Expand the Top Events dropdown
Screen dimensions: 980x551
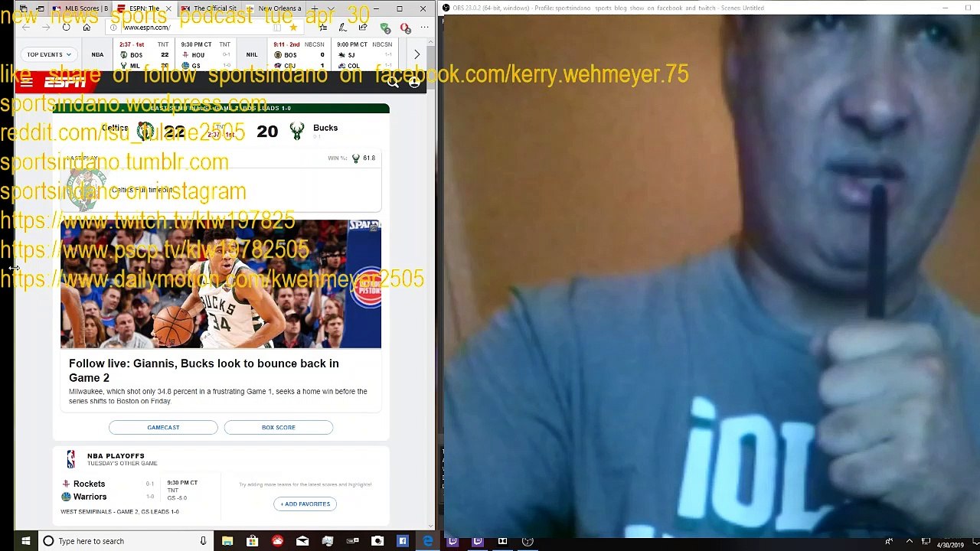pos(49,54)
